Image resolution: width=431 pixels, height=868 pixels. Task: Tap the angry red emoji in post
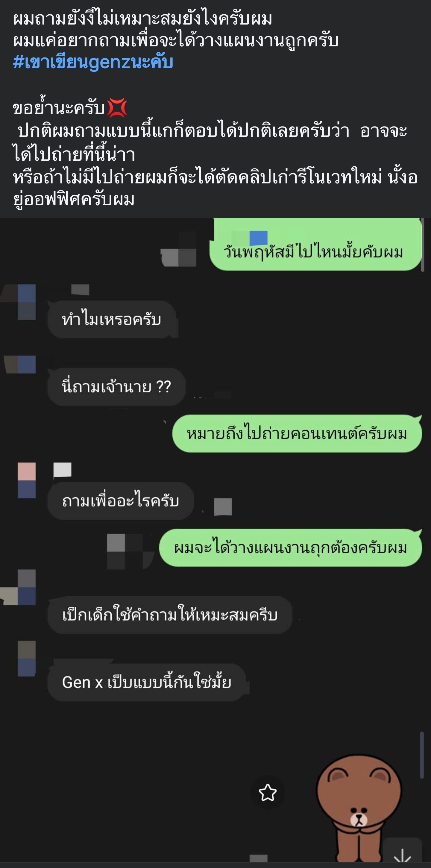tap(117, 108)
